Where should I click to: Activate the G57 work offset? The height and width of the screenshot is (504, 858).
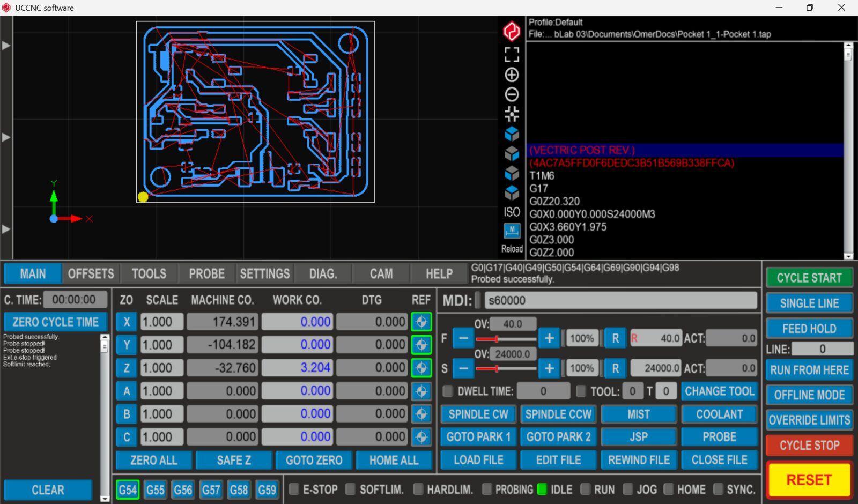211,490
